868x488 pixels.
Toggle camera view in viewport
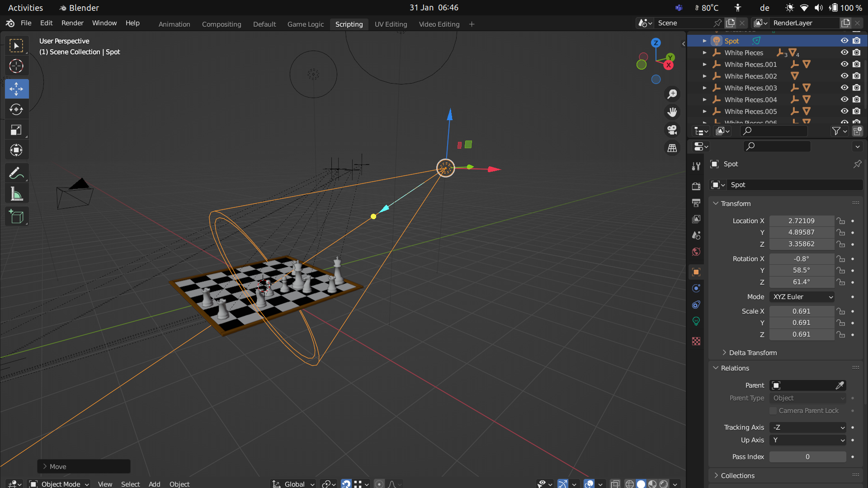(x=672, y=130)
